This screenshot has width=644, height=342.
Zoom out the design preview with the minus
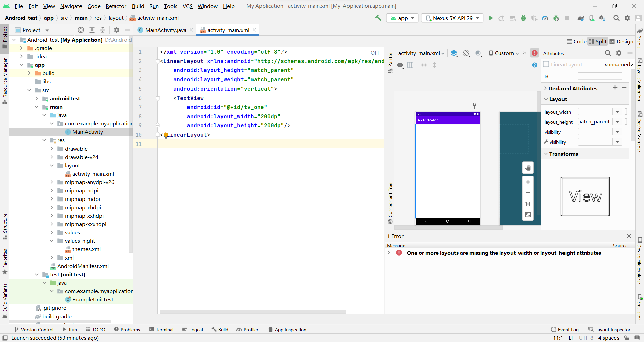pyautogui.click(x=528, y=193)
